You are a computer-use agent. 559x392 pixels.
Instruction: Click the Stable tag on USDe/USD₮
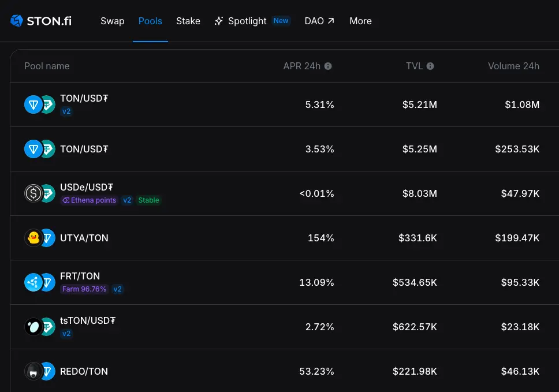click(148, 200)
